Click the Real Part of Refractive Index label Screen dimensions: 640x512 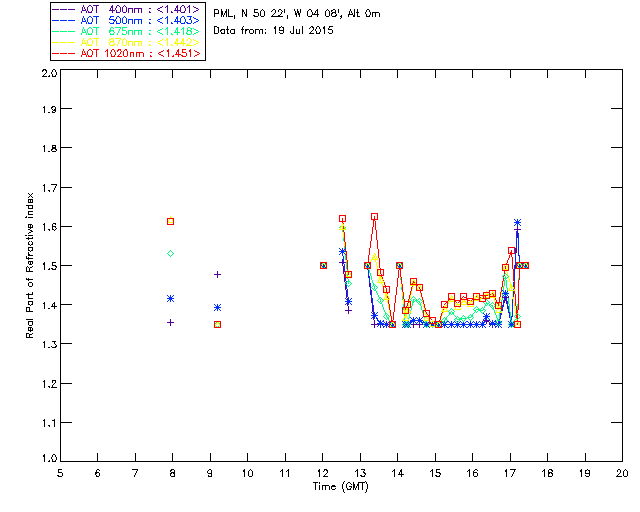click(29, 265)
